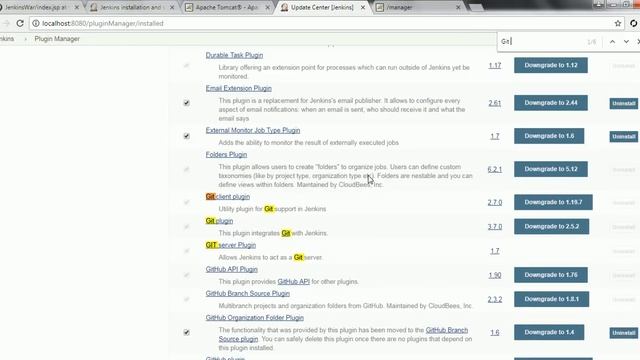This screenshot has height=360, width=640.
Task: Uninstall GitHub Organization Folder Plugin
Action: point(624,333)
